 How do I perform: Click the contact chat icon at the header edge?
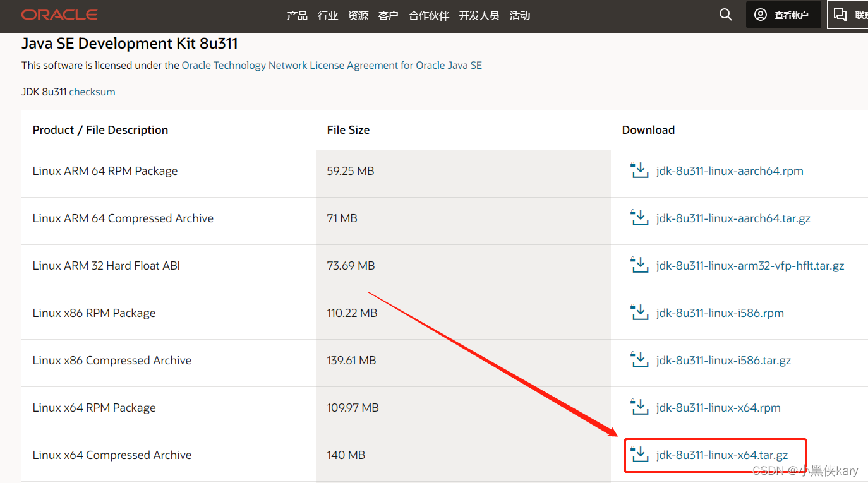[x=840, y=15]
